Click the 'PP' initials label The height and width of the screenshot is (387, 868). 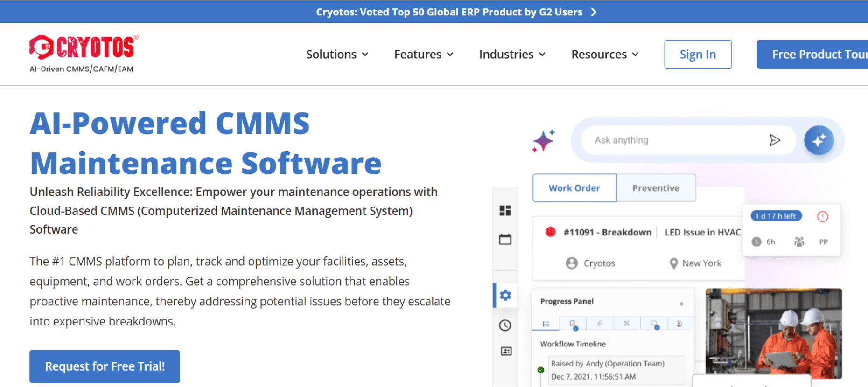[824, 242]
